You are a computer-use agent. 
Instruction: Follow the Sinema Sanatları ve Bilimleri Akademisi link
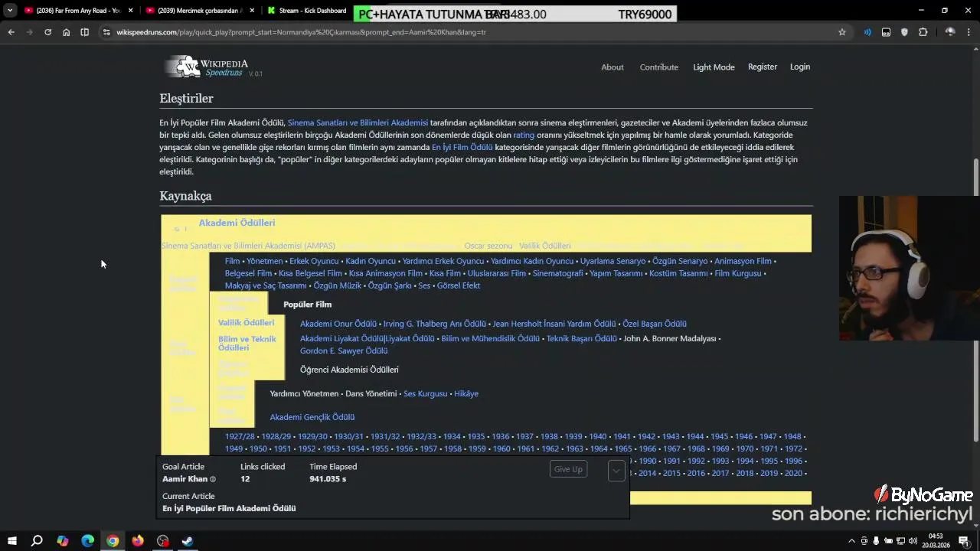pos(358,122)
